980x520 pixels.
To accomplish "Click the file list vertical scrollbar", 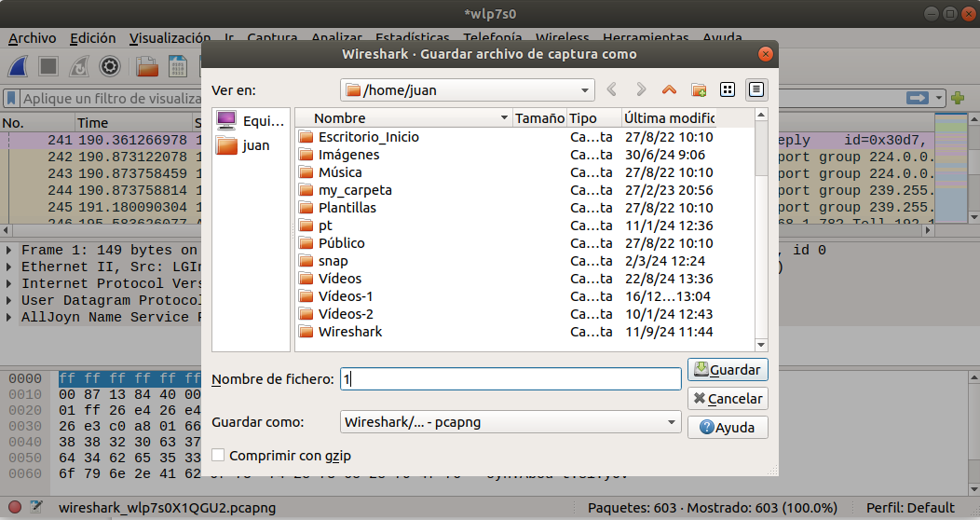I will [x=761, y=149].
